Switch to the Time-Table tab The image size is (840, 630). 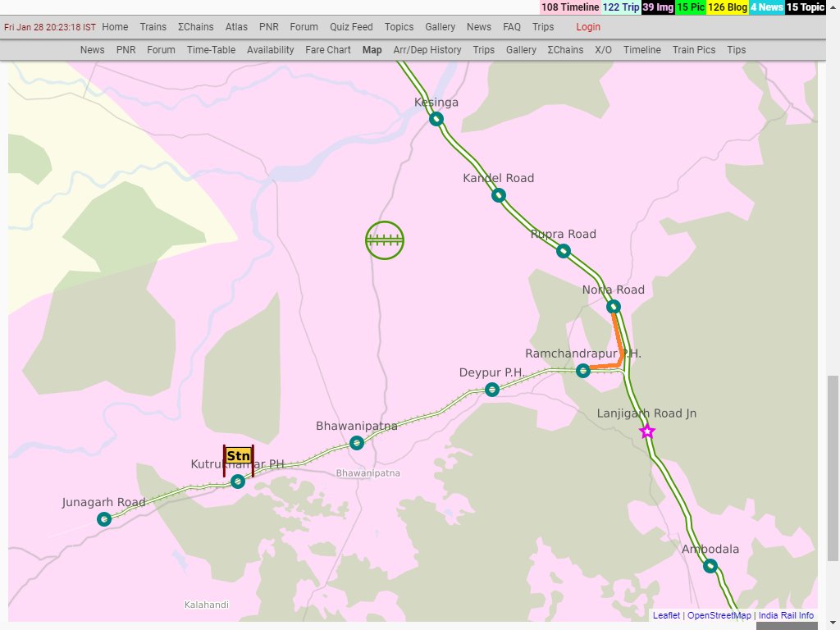click(x=211, y=50)
